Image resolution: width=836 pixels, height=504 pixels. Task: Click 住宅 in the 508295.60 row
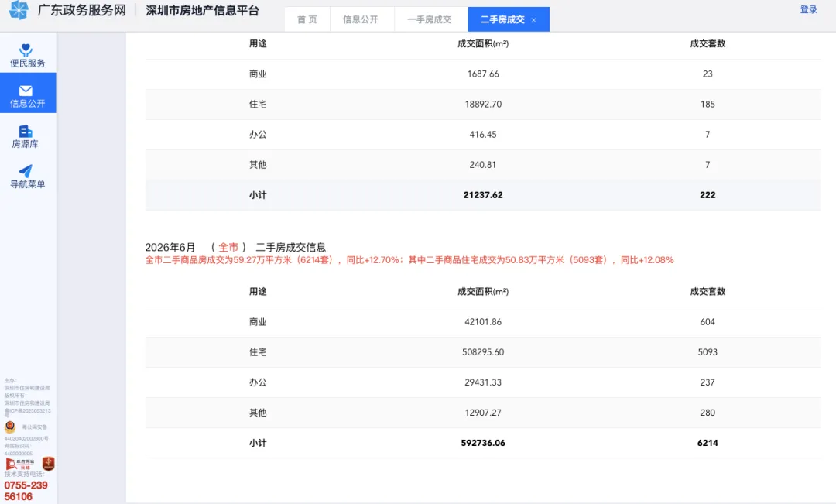point(258,352)
